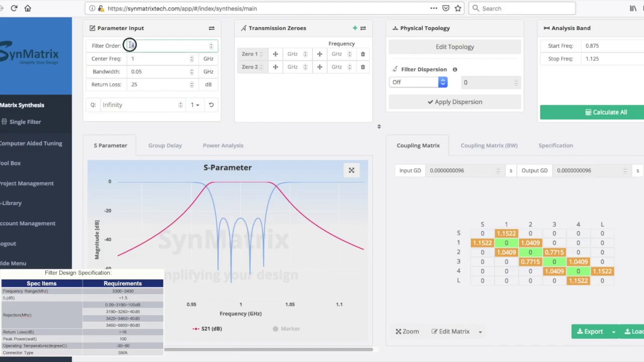The width and height of the screenshot is (644, 362).
Task: Open the Edit Matrix dropdown arrow
Action: [x=480, y=332]
